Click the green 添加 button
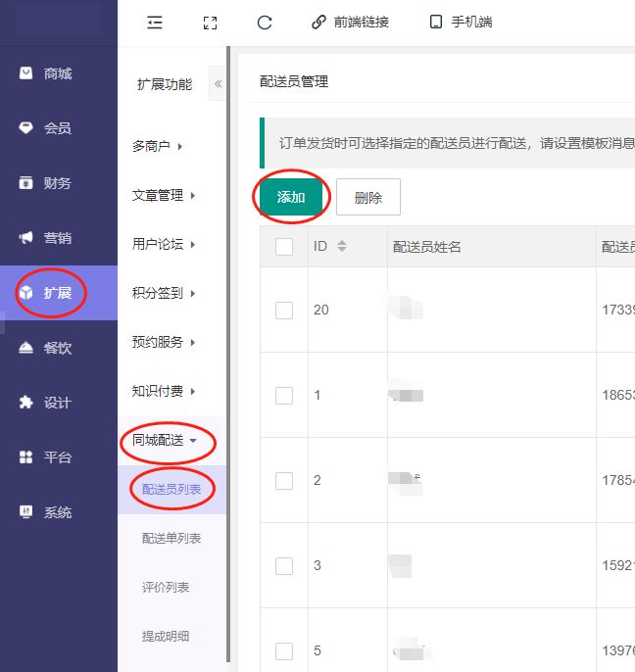 (x=291, y=197)
